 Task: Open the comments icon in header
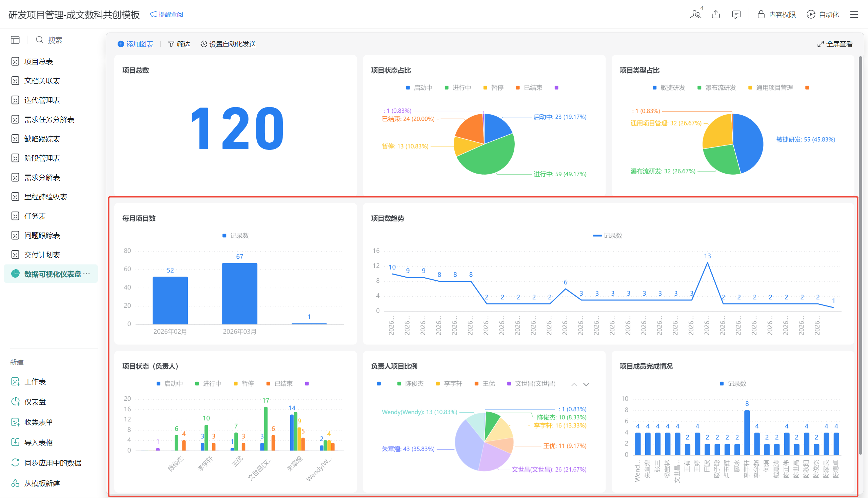coord(736,14)
